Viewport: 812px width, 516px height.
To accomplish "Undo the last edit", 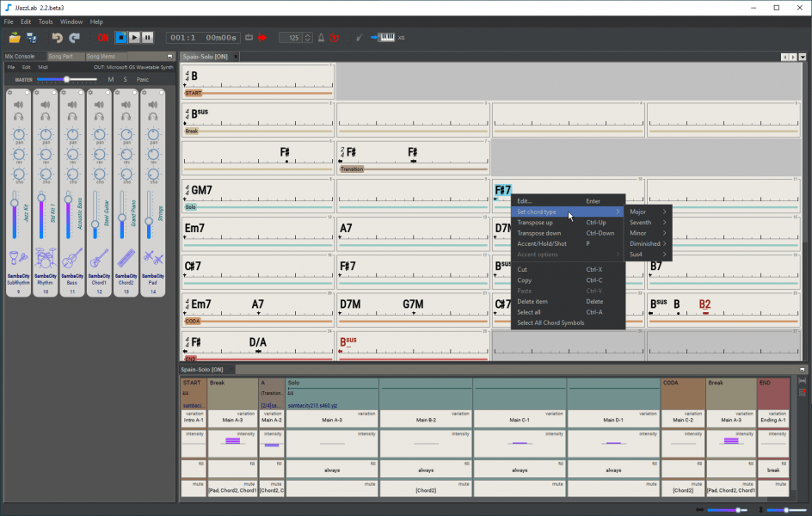I will coord(57,38).
